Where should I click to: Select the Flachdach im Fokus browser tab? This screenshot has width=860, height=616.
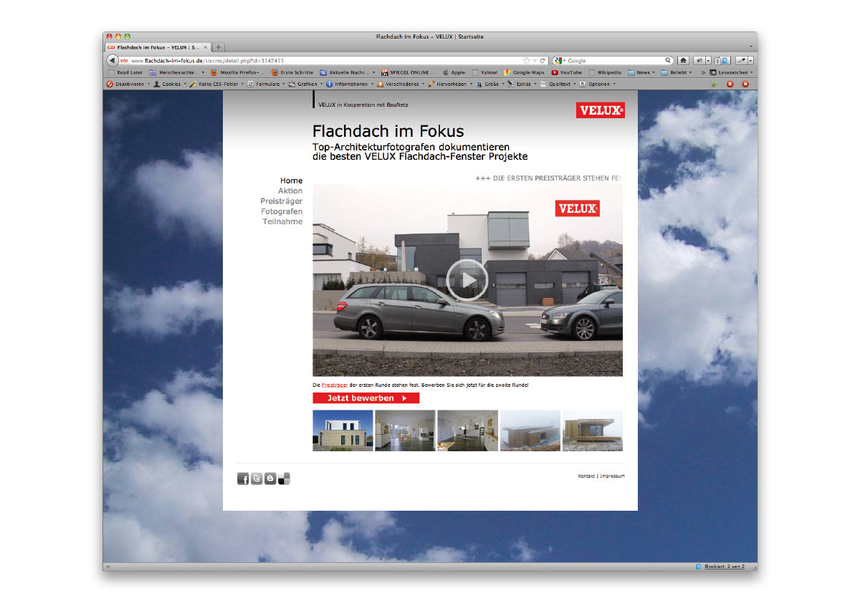158,47
